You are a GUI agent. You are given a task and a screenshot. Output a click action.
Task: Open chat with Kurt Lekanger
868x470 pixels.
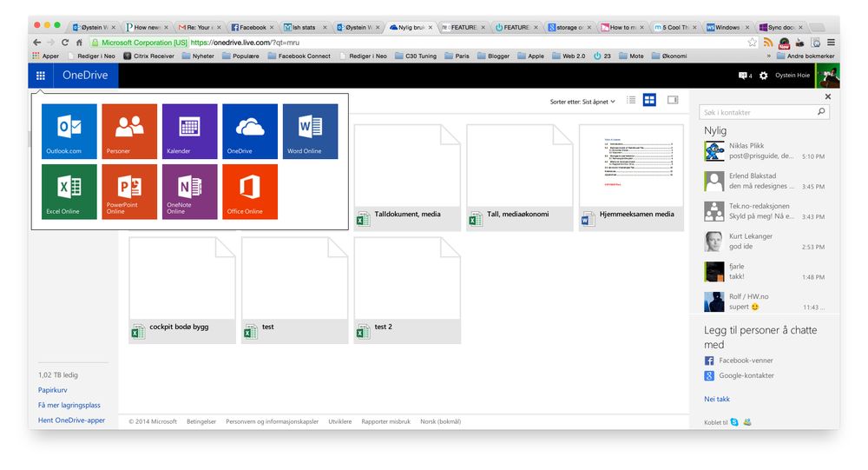tap(765, 242)
